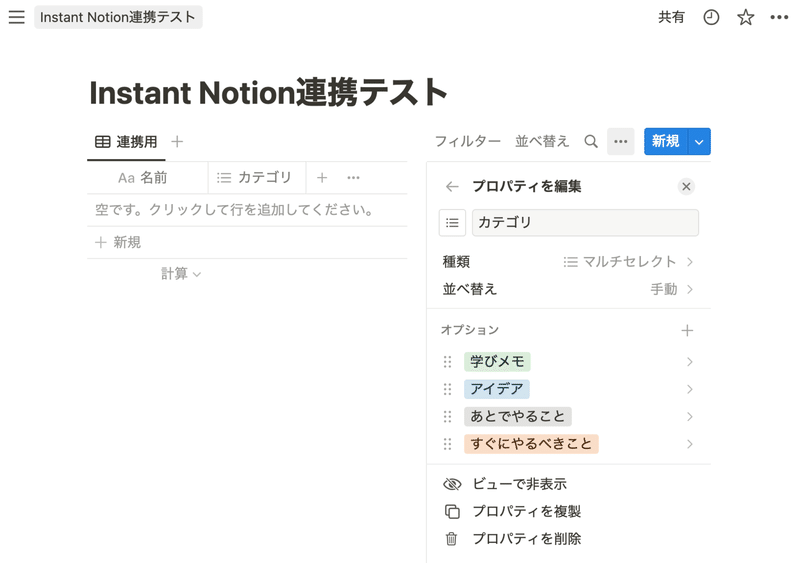Expand the 新規 button dropdown arrow
Viewport: 800px width, 563px height.
point(699,141)
